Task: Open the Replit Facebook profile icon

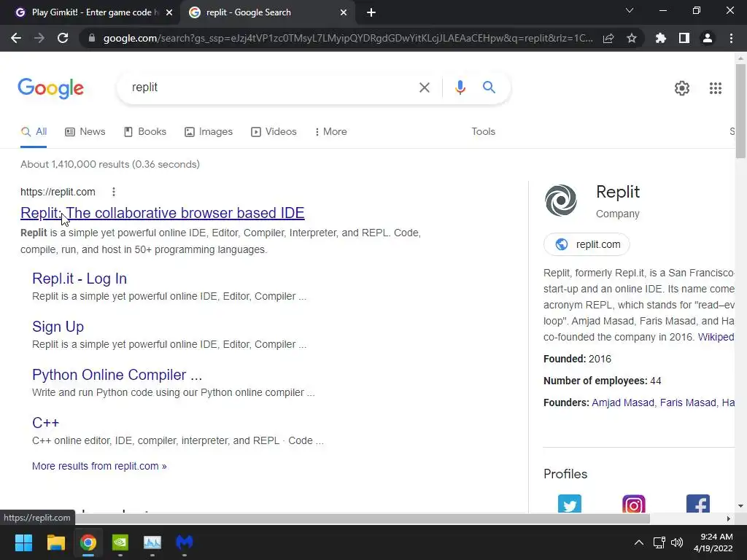Action: (x=698, y=504)
